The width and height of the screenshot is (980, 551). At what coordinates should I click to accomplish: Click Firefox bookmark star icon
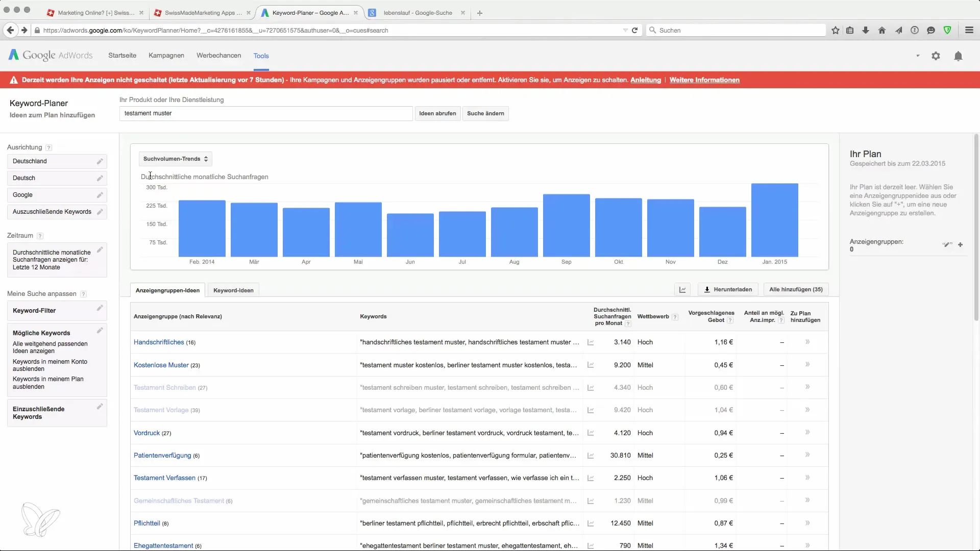[836, 31]
